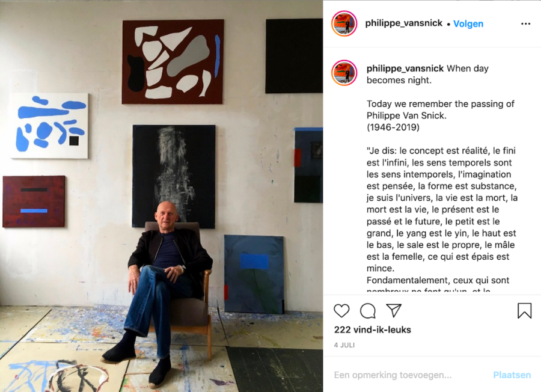The width and height of the screenshot is (541, 392).
Task: Share the post with the paper plane icon
Action: (x=394, y=311)
